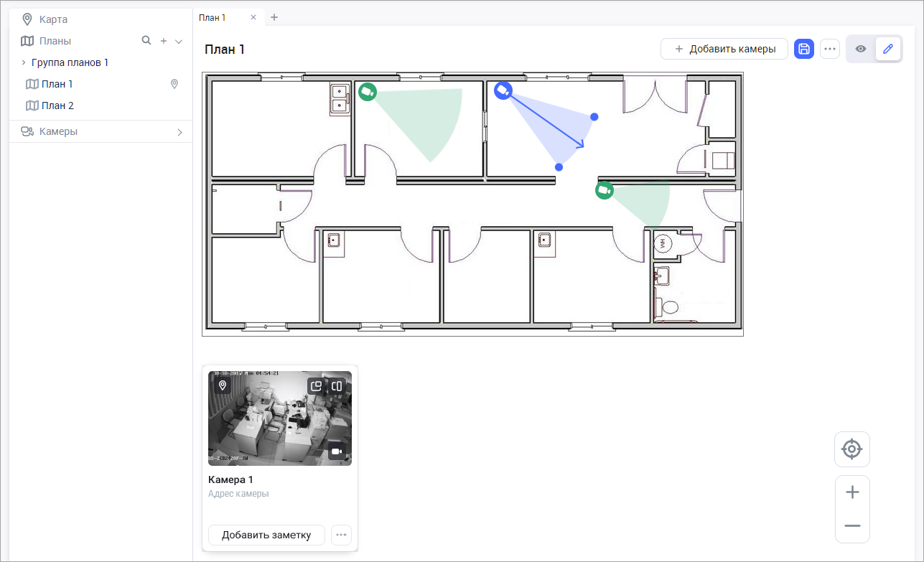This screenshot has height=562, width=924.
Task: Expand Группа планов 1 tree node
Action: click(23, 62)
